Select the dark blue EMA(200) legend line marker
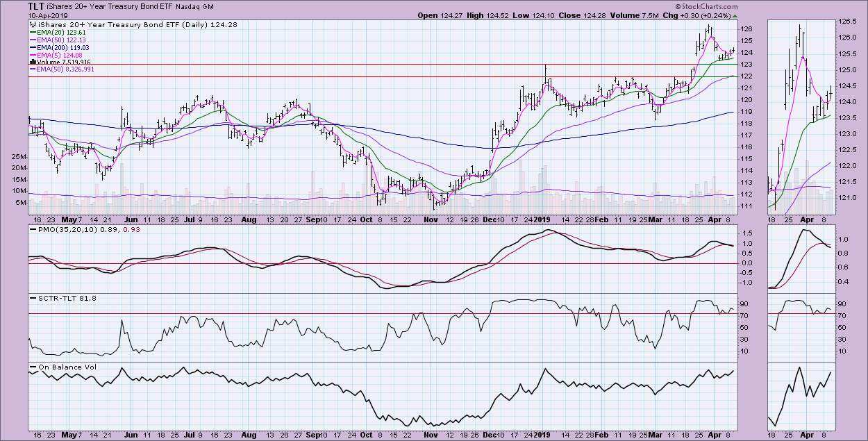The height and width of the screenshot is (441, 868). (x=33, y=47)
